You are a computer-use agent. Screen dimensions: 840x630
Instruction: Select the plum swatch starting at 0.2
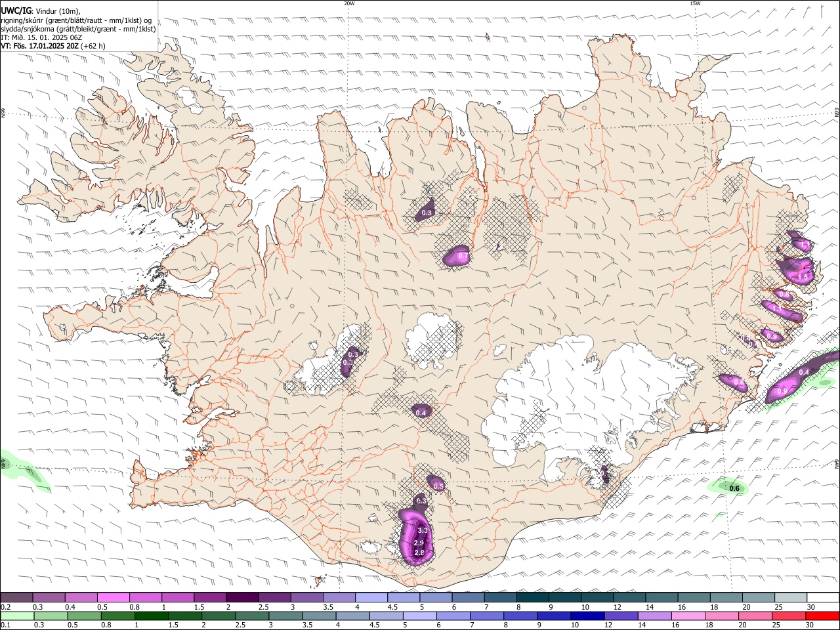(16, 597)
